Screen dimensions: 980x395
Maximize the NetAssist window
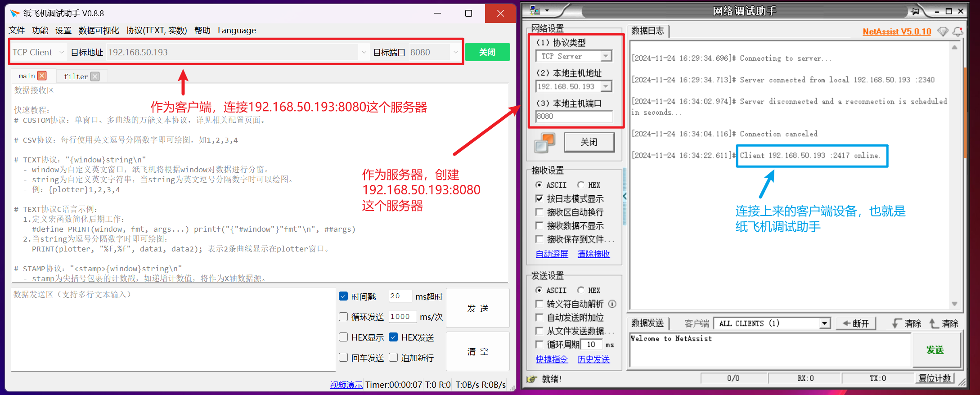pyautogui.click(x=949, y=11)
